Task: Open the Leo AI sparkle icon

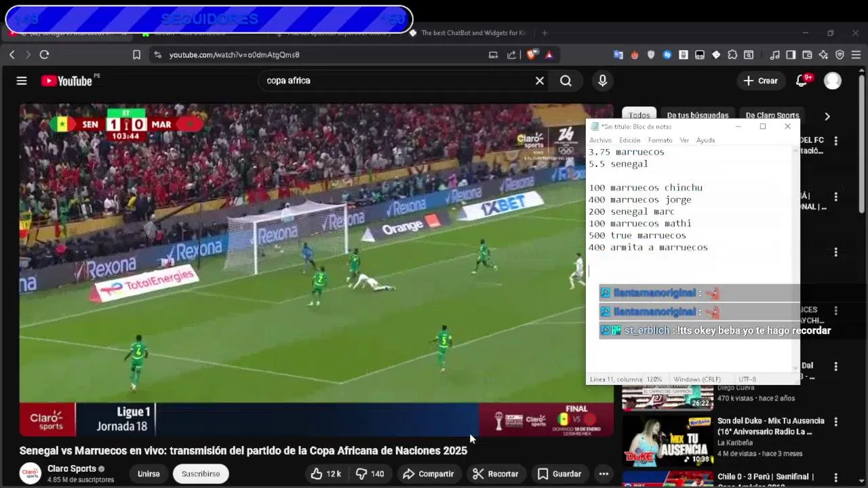Action: 823,55
